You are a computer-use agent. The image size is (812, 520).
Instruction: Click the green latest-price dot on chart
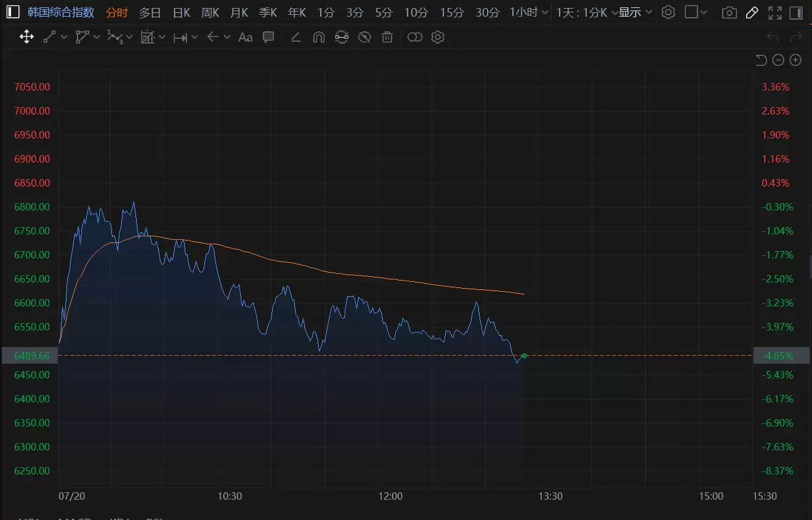pyautogui.click(x=524, y=356)
